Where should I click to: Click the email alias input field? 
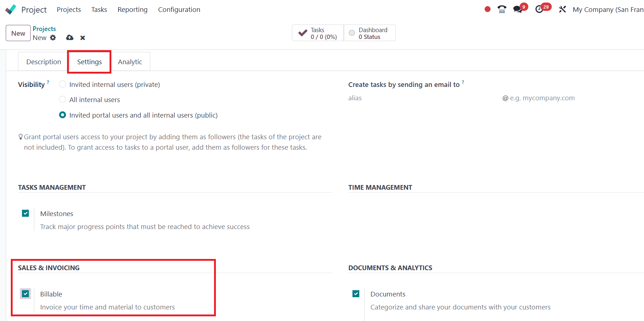pos(424,98)
